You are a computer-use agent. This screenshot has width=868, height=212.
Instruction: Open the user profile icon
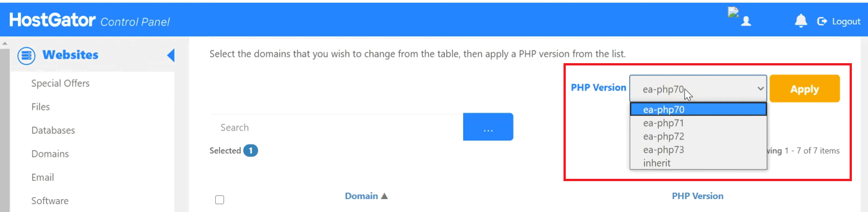click(x=746, y=21)
